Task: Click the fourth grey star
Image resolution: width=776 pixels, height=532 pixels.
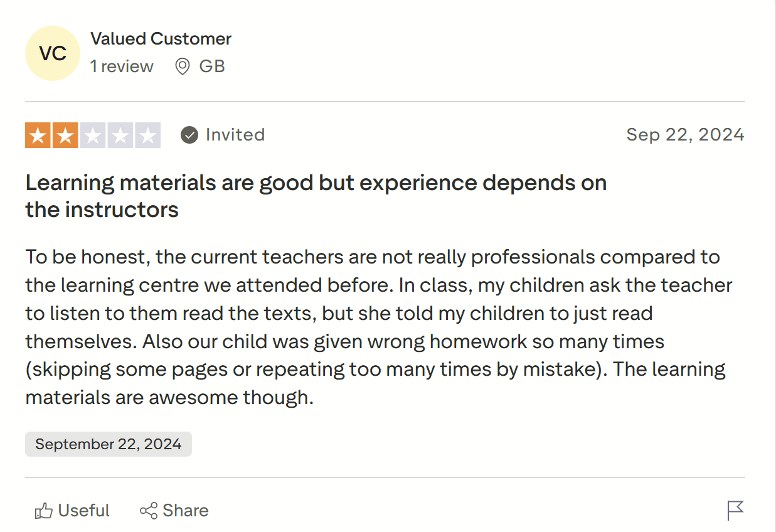Action: tap(120, 136)
